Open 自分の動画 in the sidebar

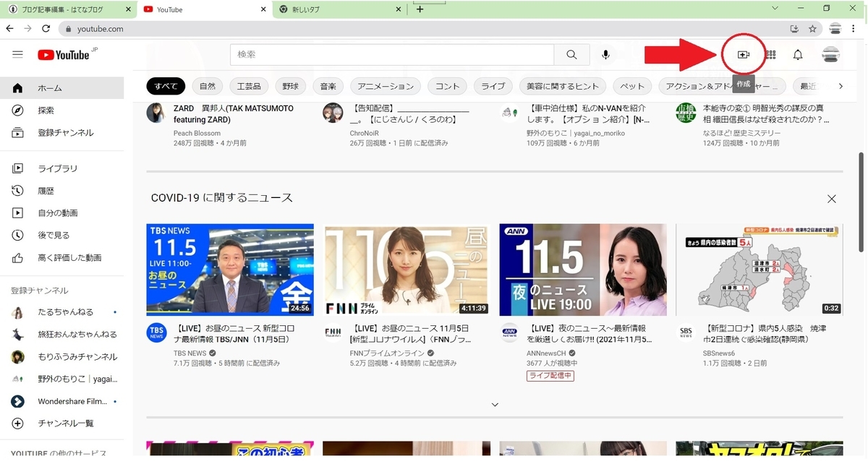point(61,213)
